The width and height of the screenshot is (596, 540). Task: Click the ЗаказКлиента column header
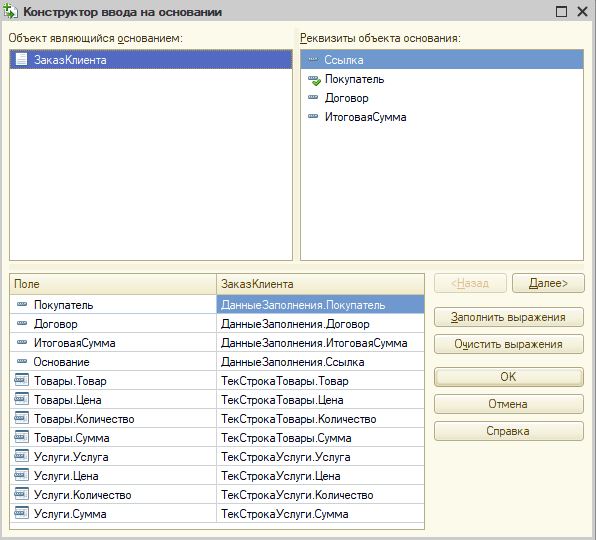tap(320, 284)
